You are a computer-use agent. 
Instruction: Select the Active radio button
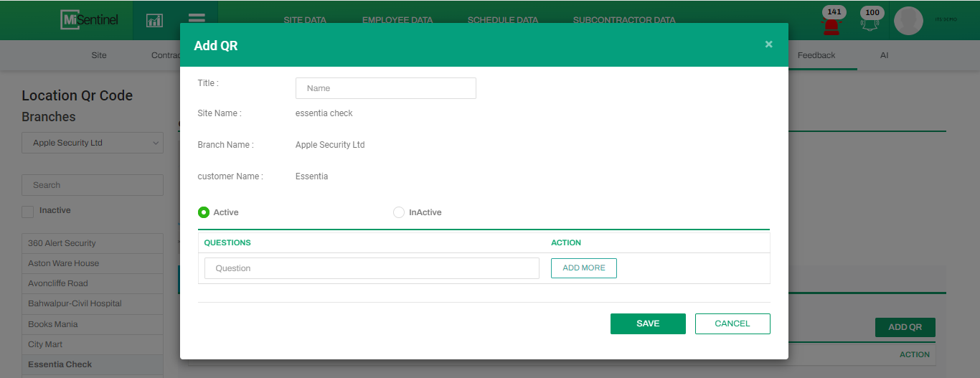click(204, 212)
